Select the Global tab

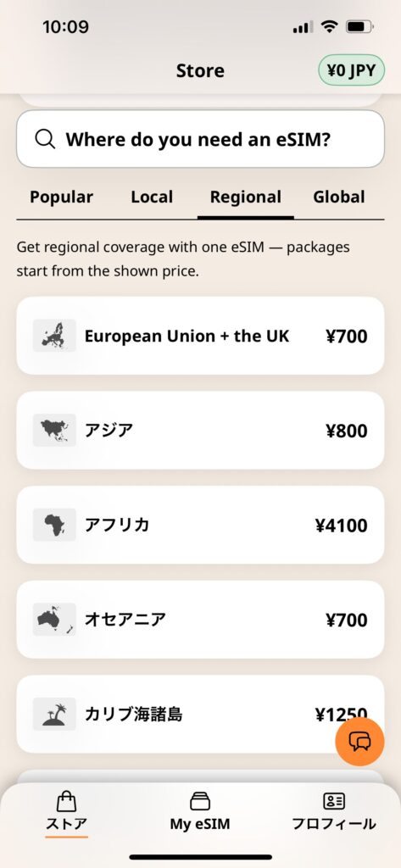339,197
